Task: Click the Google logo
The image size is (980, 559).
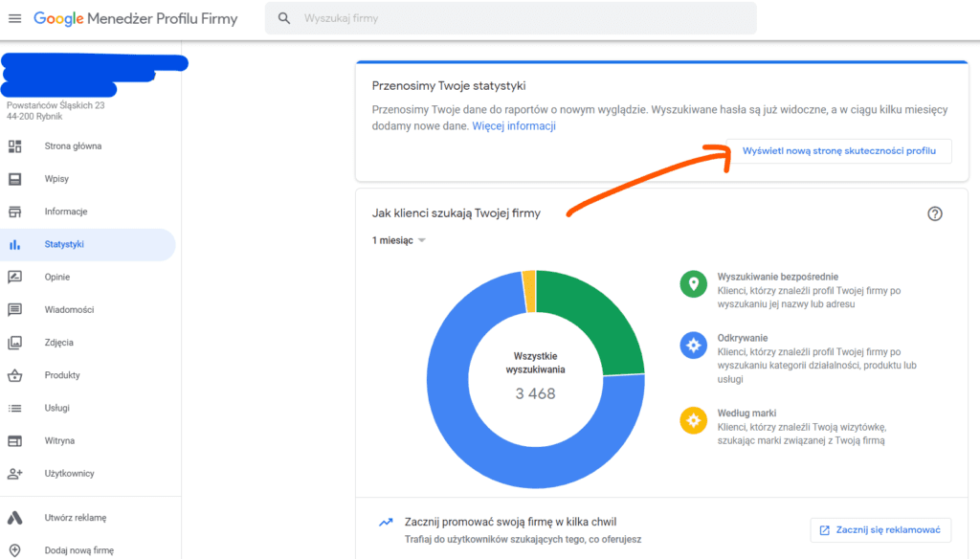Action: tap(58, 19)
